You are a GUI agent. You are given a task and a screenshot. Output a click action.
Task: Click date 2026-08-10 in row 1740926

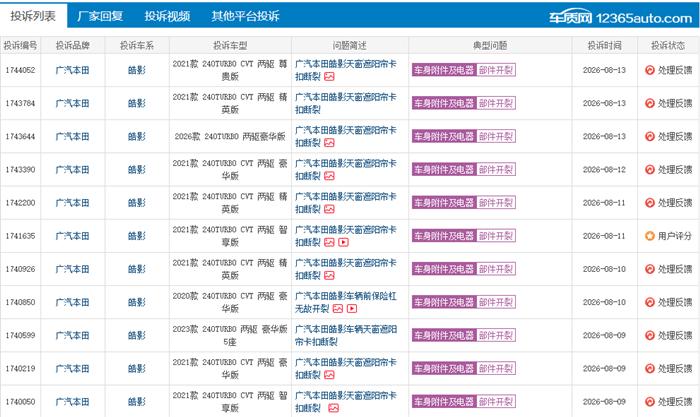tap(604, 269)
